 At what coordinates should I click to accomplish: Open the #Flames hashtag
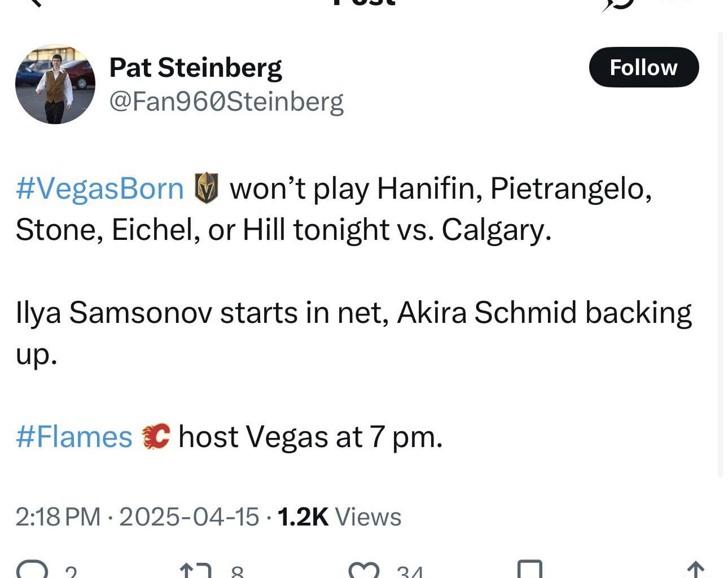[74, 437]
